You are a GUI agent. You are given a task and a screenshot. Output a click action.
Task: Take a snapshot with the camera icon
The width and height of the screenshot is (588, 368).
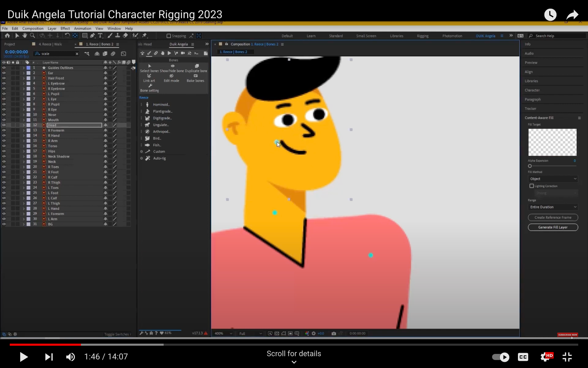point(334,333)
